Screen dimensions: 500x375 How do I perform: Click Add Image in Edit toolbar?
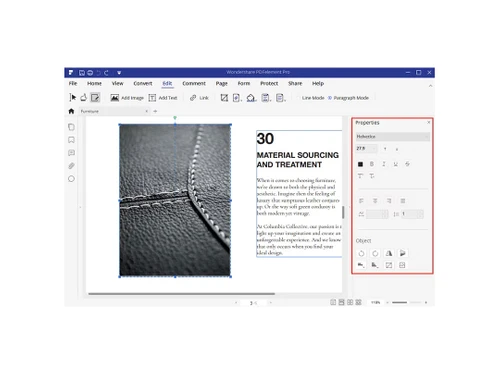pyautogui.click(x=127, y=98)
